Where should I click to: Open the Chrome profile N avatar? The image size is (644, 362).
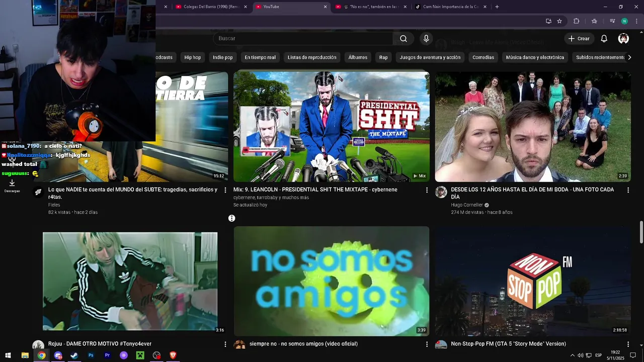(624, 21)
